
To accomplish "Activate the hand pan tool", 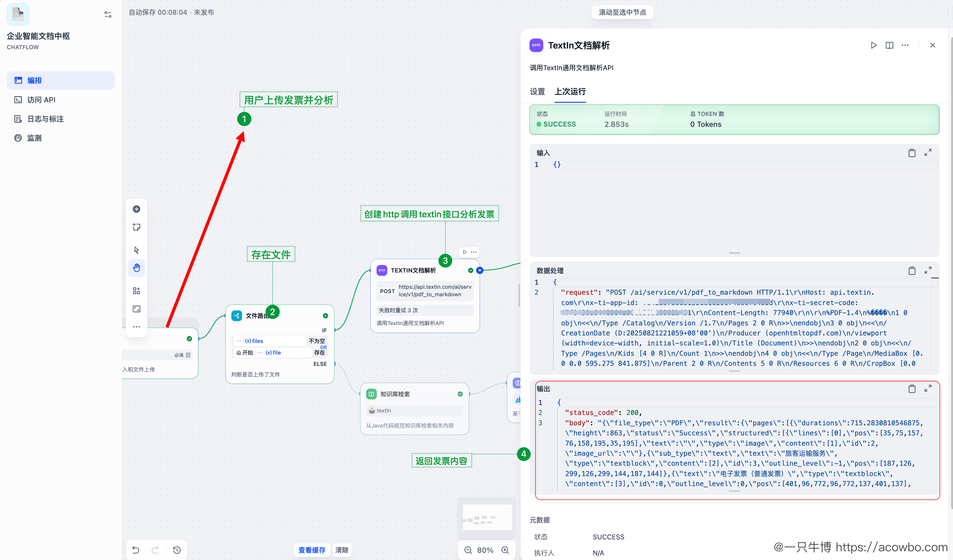I will (x=136, y=268).
